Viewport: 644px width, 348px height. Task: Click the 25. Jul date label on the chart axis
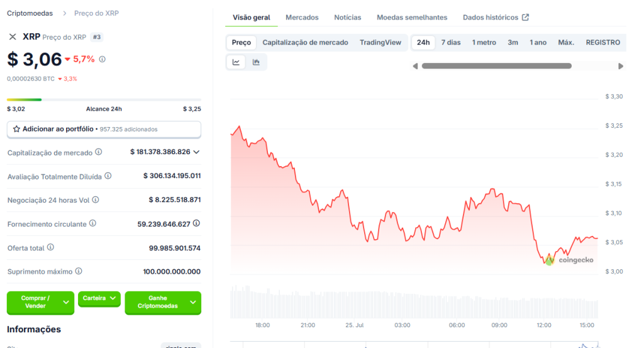(355, 325)
